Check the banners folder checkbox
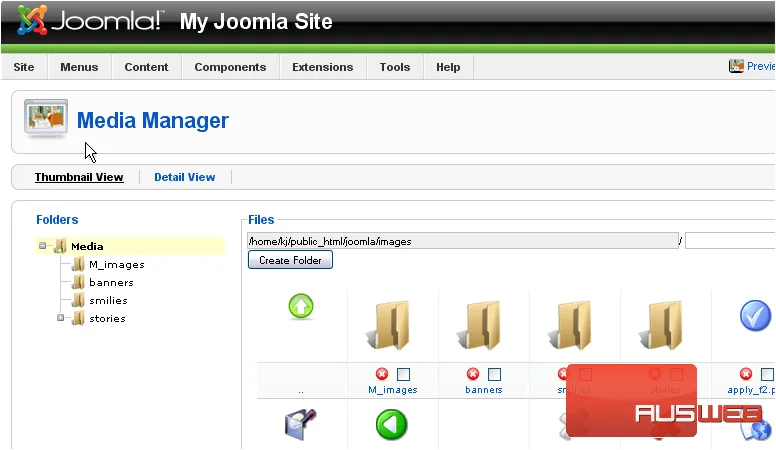776x450 pixels. 494,374
